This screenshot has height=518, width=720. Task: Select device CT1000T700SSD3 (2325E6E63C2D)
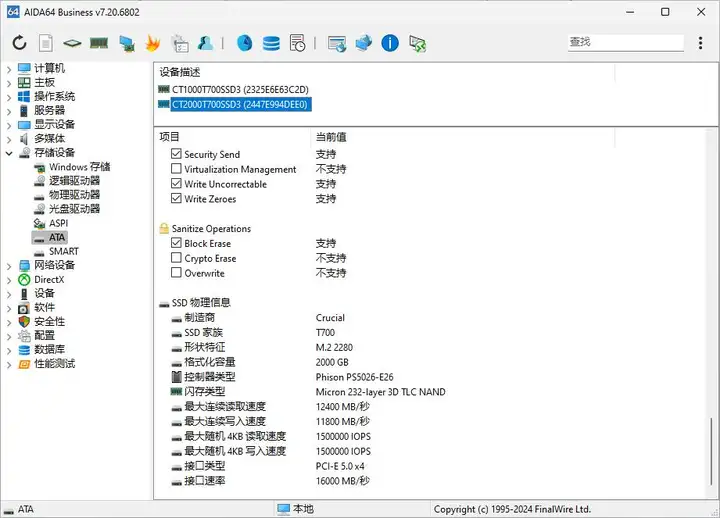click(x=240, y=90)
